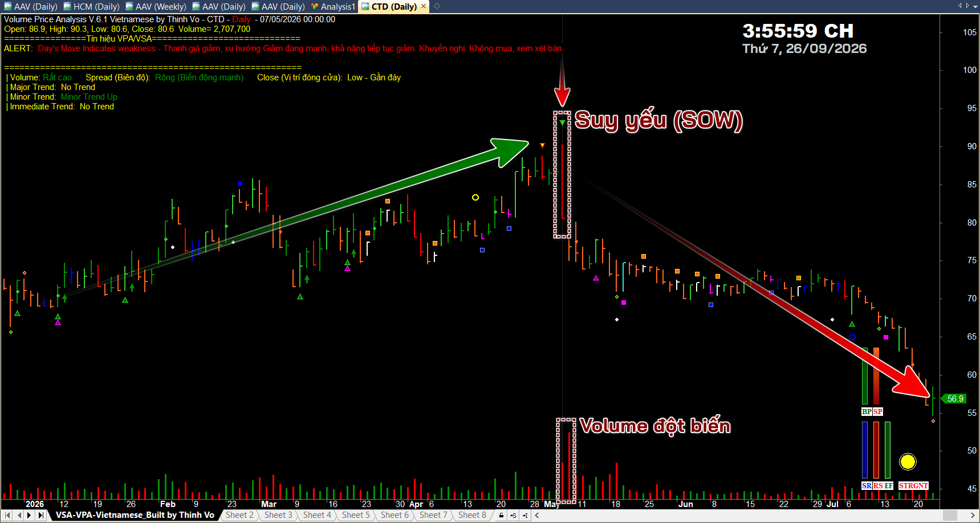Open Sheet 4
The width and height of the screenshot is (980, 523).
click(317, 515)
